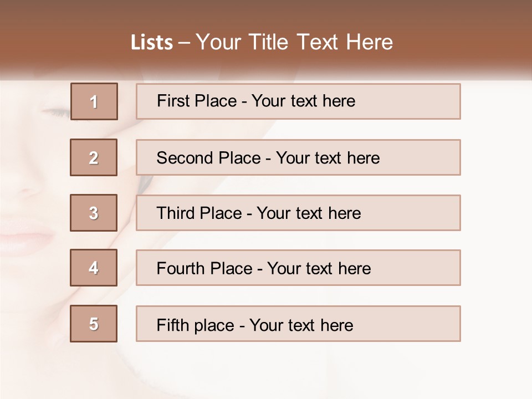The height and width of the screenshot is (399, 532).
Task: Select the "Fifth place" text box
Action: (298, 324)
